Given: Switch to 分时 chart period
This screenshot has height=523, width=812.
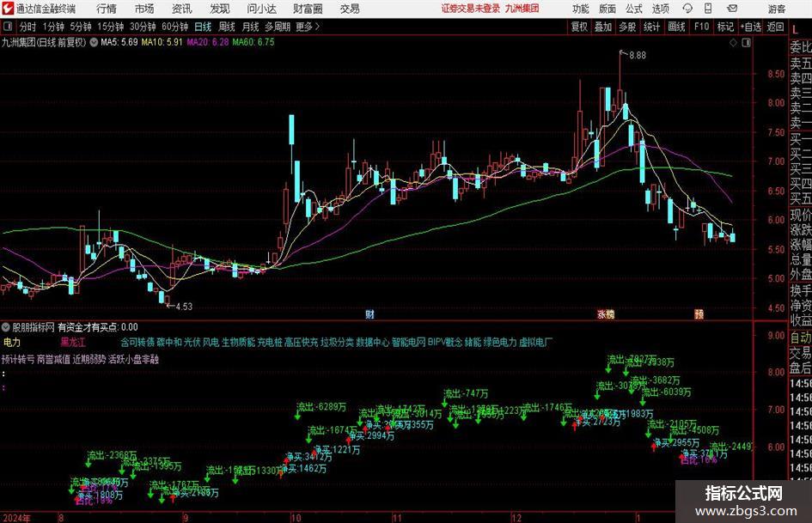Looking at the screenshot, I should coord(27,27).
